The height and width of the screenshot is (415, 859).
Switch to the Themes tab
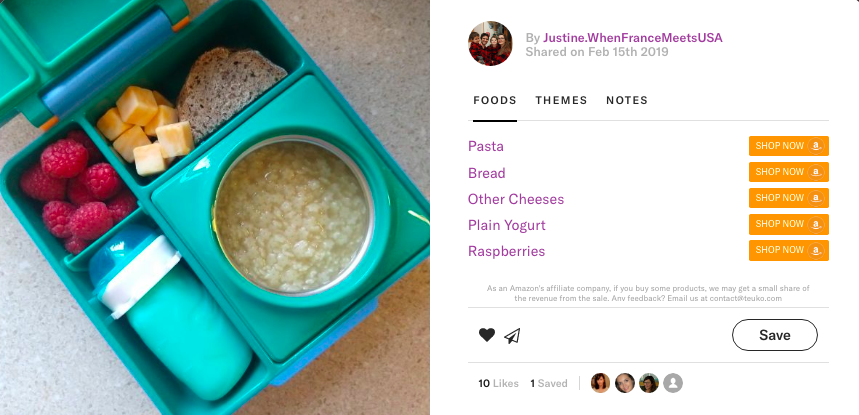click(x=561, y=100)
